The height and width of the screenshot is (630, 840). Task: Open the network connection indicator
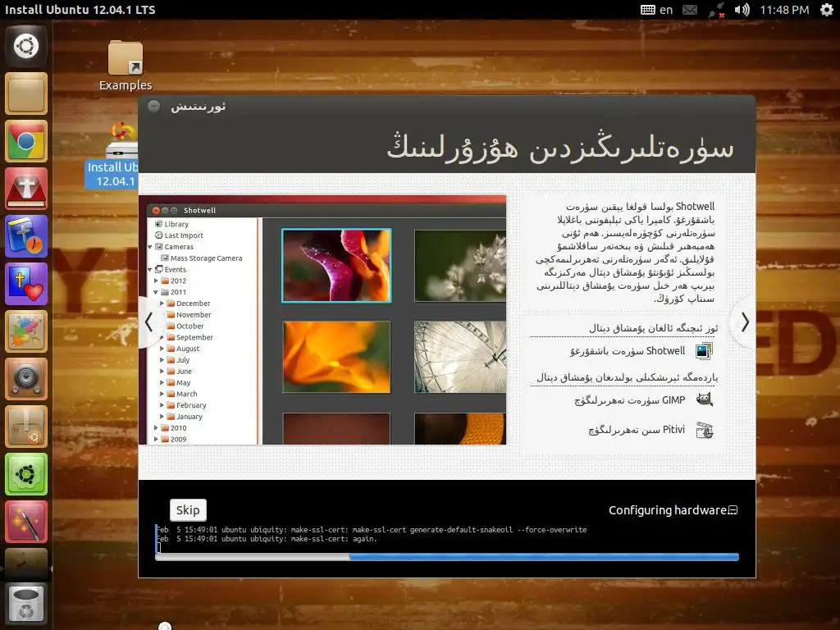coord(716,10)
